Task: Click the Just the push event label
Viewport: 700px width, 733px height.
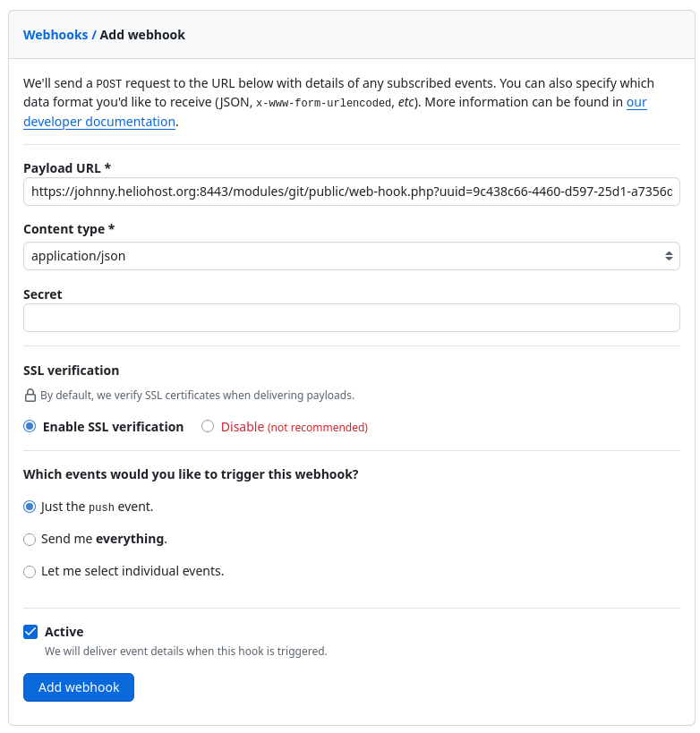Action: (98, 507)
